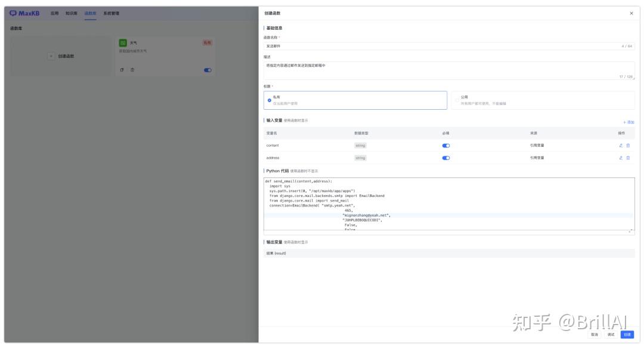The height and width of the screenshot is (349, 644).
Task: Disable the 天气 function toggle
Action: coord(208,70)
